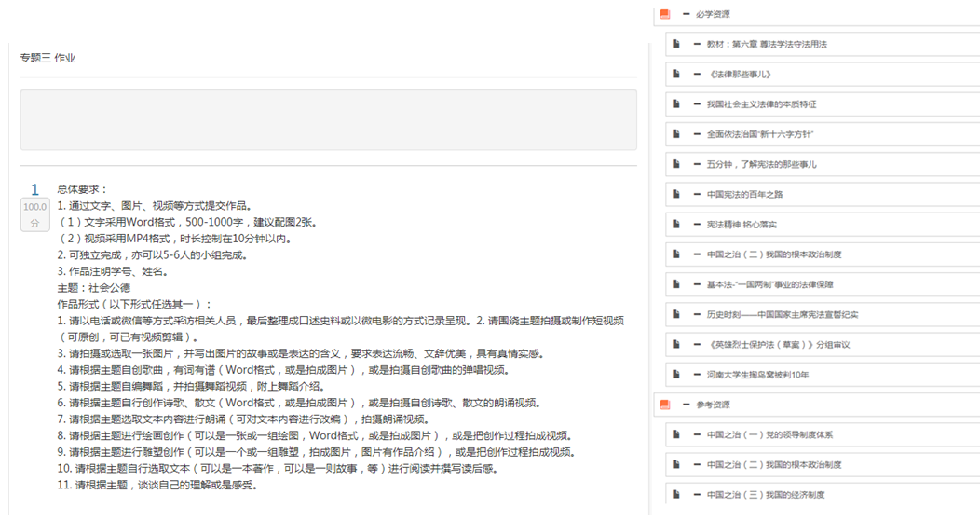Open 中国之治（三）我国的经济制度 resource

[766, 494]
